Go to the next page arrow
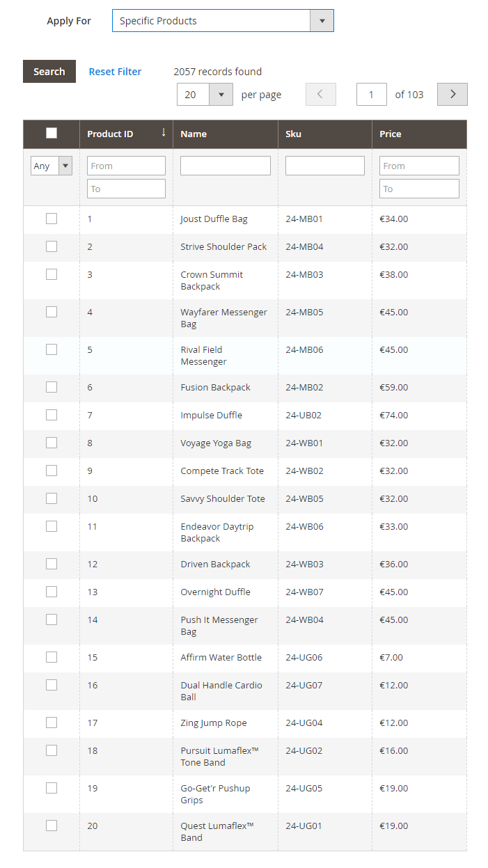Viewport: 488px width, 868px height. click(452, 94)
